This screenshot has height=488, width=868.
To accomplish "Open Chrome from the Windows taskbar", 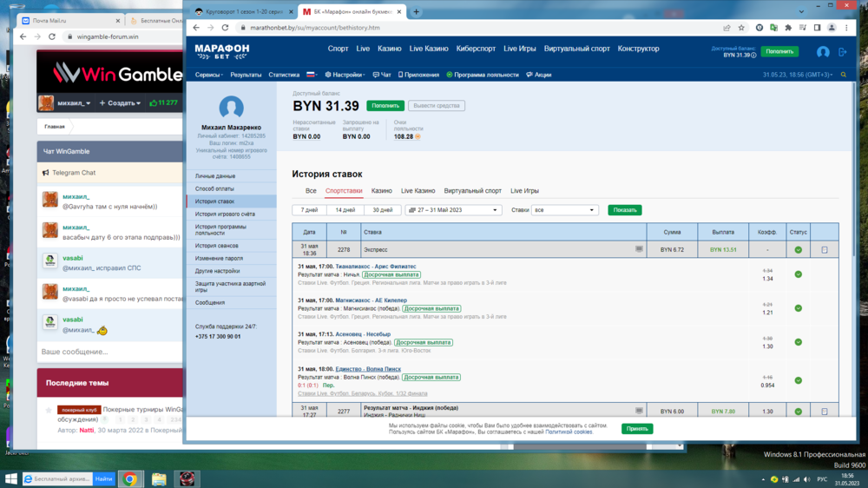I will pos(130,478).
